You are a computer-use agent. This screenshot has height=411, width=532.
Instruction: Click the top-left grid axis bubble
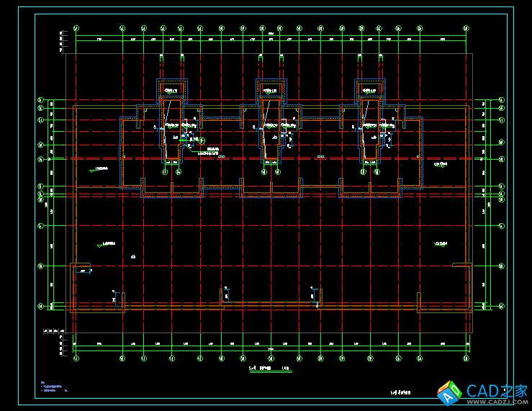(x=76, y=29)
